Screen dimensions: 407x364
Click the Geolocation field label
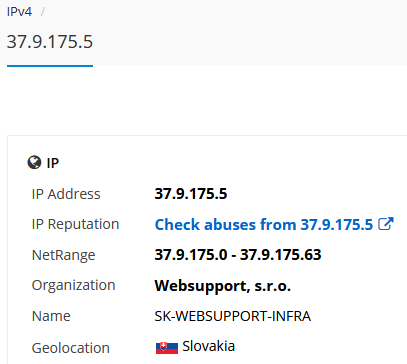coord(71,348)
